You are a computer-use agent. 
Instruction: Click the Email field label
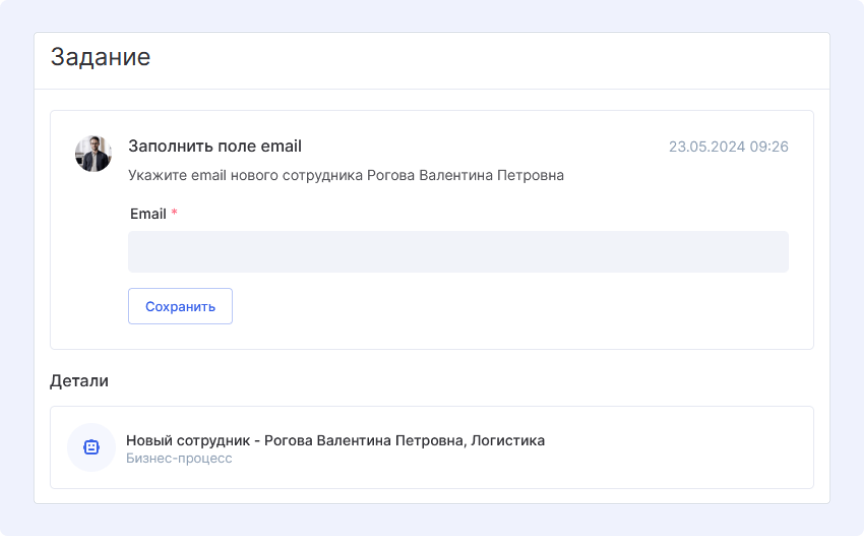coord(148,214)
